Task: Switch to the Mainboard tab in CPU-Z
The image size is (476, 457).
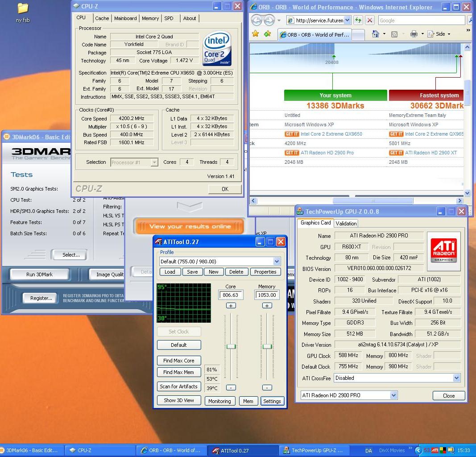Action: coord(125,18)
